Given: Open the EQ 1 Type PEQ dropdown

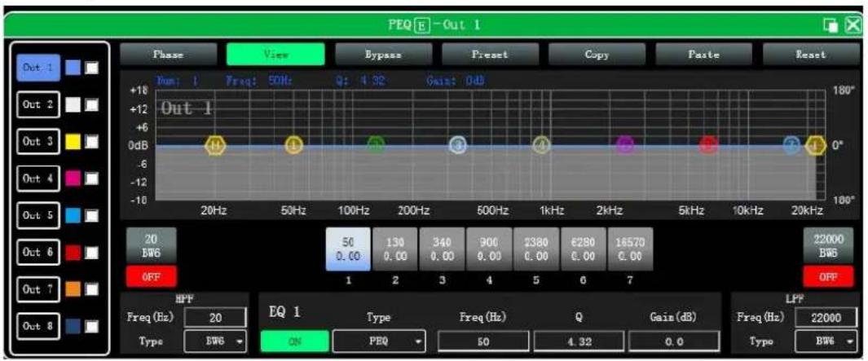Looking at the screenshot, I should [x=379, y=341].
